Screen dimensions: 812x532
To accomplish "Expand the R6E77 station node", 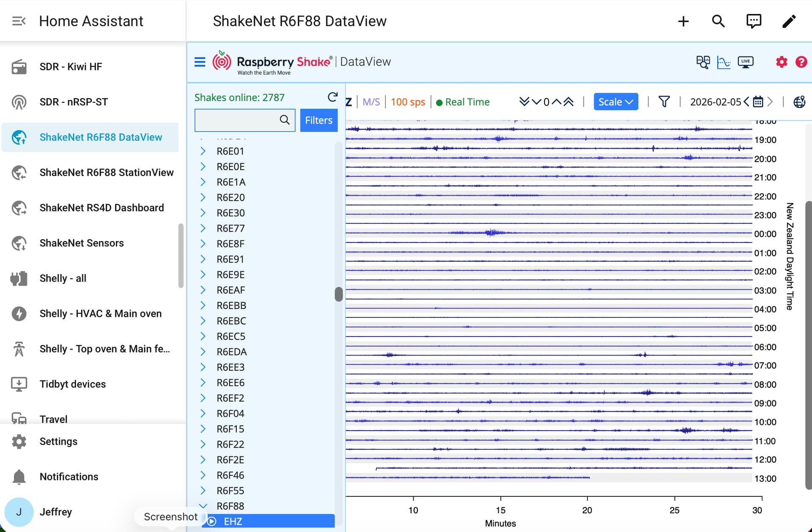I will 203,228.
